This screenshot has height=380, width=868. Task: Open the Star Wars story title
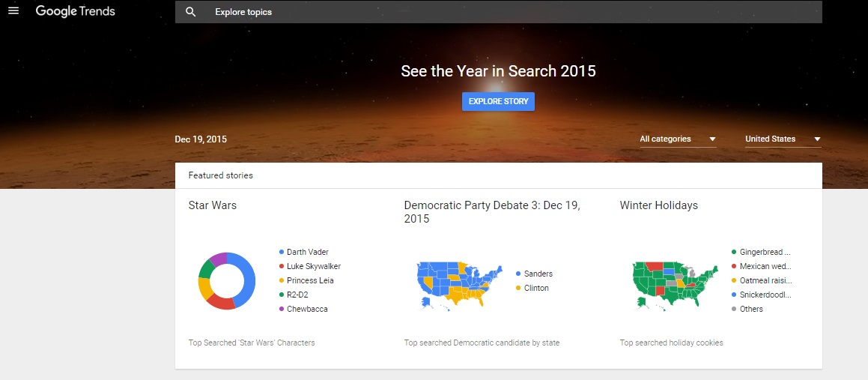[213, 205]
